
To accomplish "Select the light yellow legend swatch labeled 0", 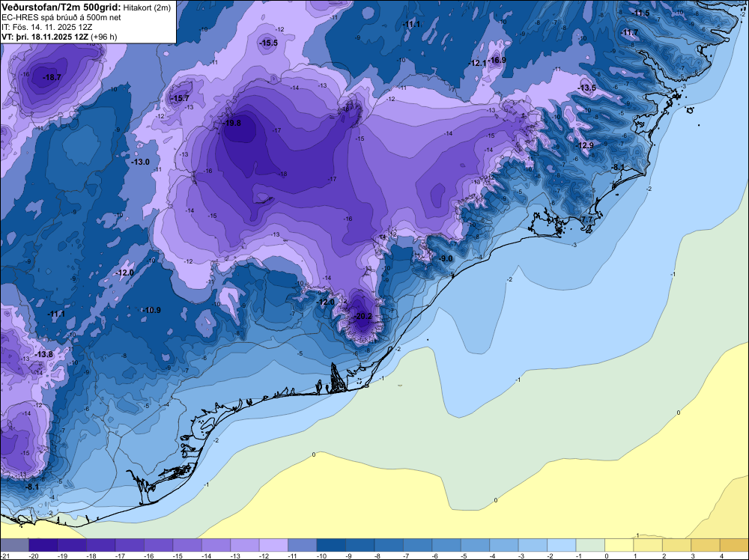I will [x=619, y=545].
